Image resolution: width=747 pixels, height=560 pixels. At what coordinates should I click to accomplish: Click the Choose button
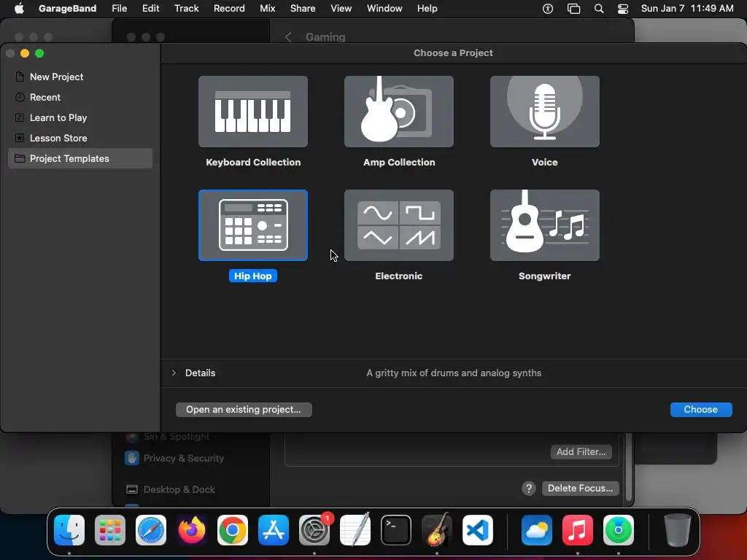pyautogui.click(x=701, y=410)
